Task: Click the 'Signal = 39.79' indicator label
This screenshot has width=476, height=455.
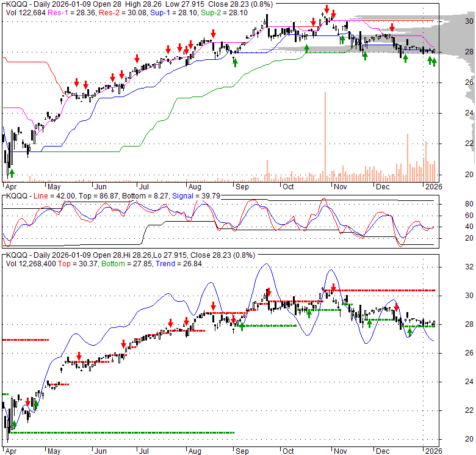Action: [x=196, y=196]
